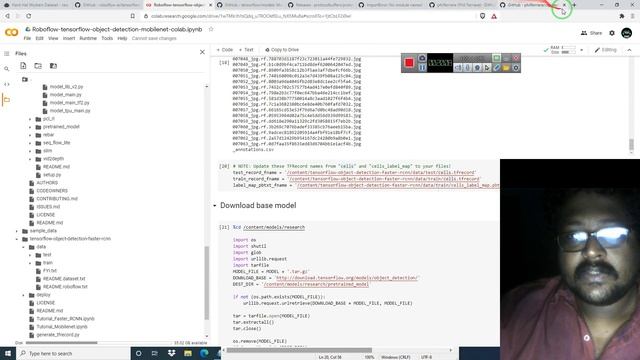Open the Tools menu
The image size is (640, 360).
pyautogui.click(x=107, y=38)
